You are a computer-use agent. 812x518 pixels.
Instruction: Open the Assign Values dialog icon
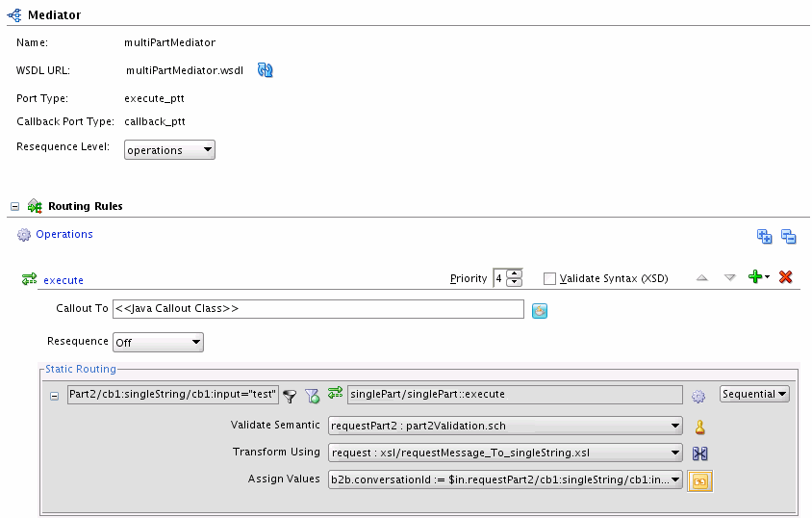coord(700,481)
